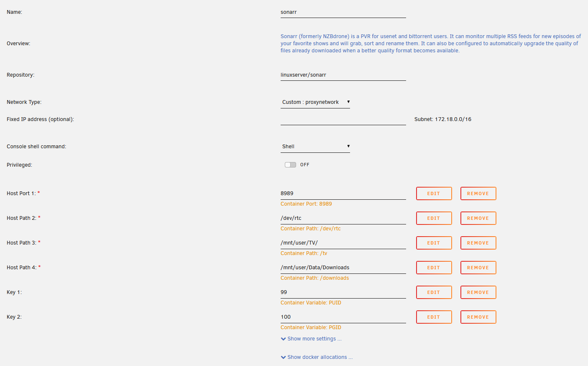Click the Repository: label

pyautogui.click(x=20, y=75)
